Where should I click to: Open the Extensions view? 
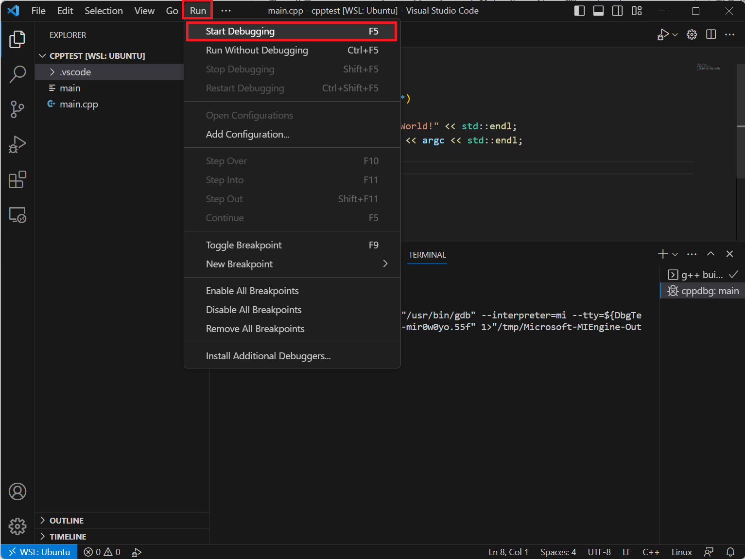coord(17,180)
